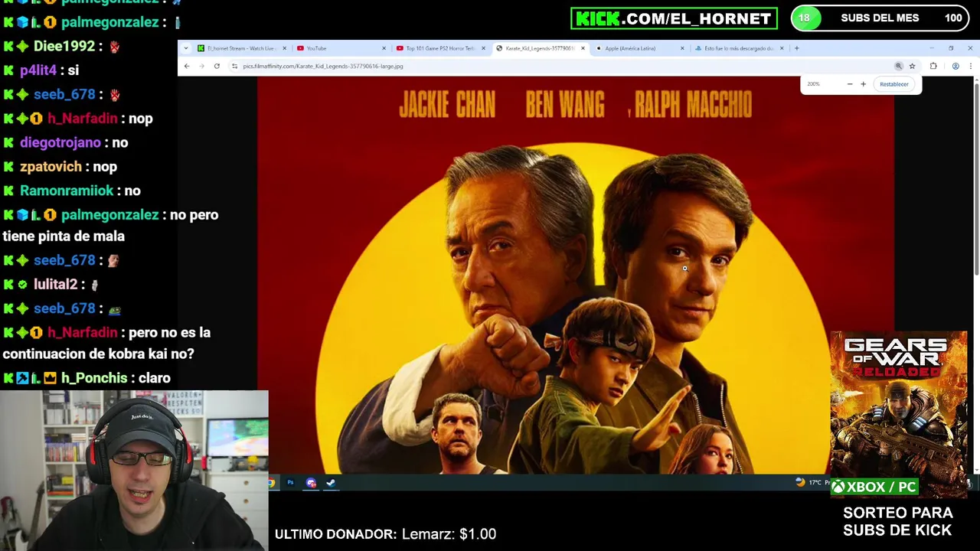Click the filmaffinity URL address bar
980x551 pixels.
click(563, 66)
